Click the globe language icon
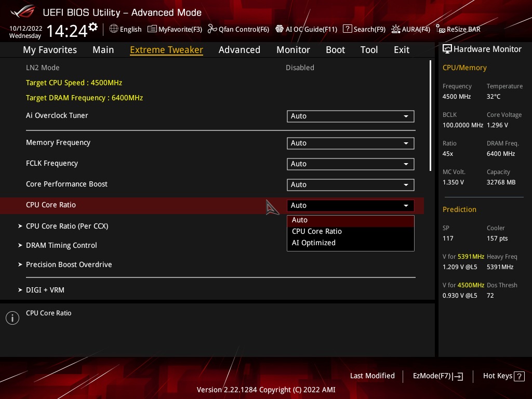The width and height of the screenshot is (532, 399). point(114,29)
